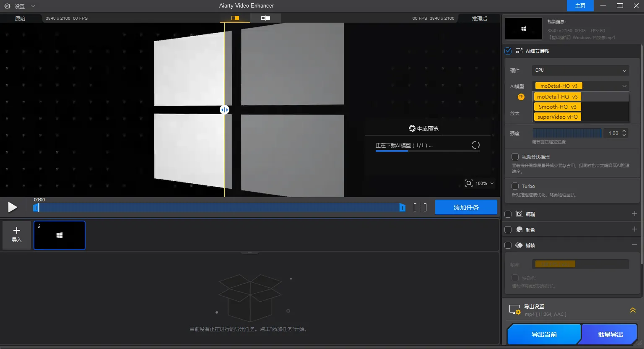Uncheck the AI细节增强 checkbox
Image resolution: width=644 pixels, height=349 pixels.
(508, 51)
